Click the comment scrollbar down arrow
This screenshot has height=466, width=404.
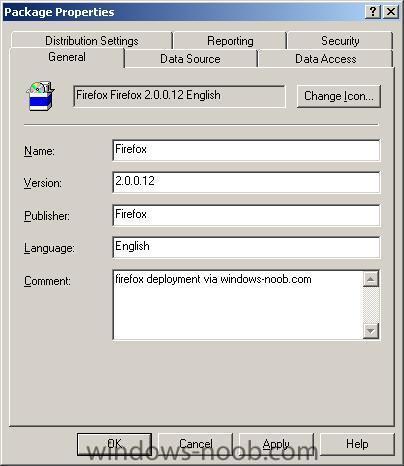tap(371, 331)
